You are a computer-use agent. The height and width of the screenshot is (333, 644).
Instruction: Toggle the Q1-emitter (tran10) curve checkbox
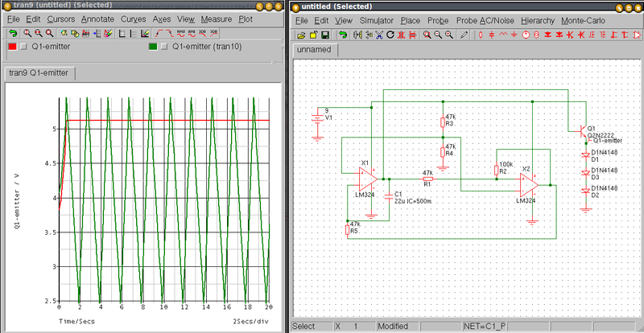164,47
